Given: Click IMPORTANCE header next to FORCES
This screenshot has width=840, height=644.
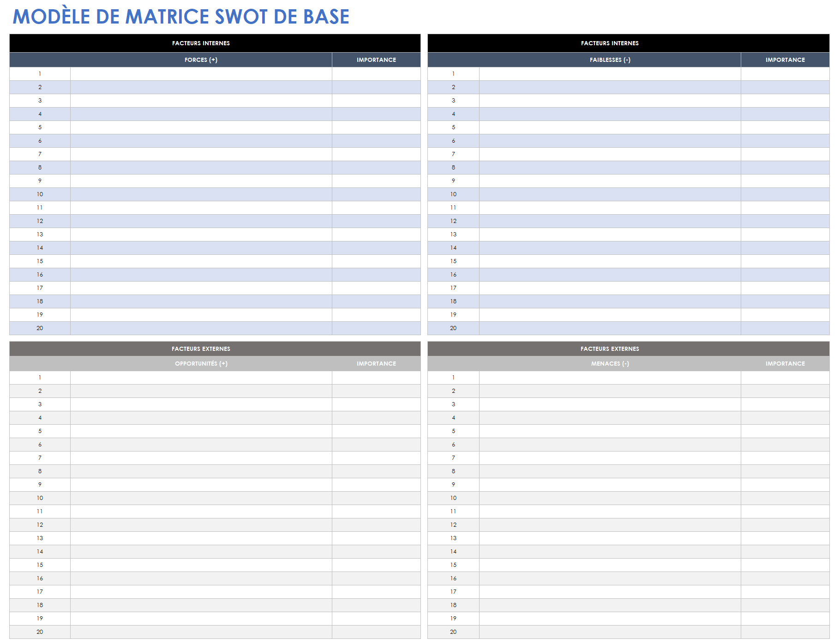Looking at the screenshot, I should (x=376, y=60).
